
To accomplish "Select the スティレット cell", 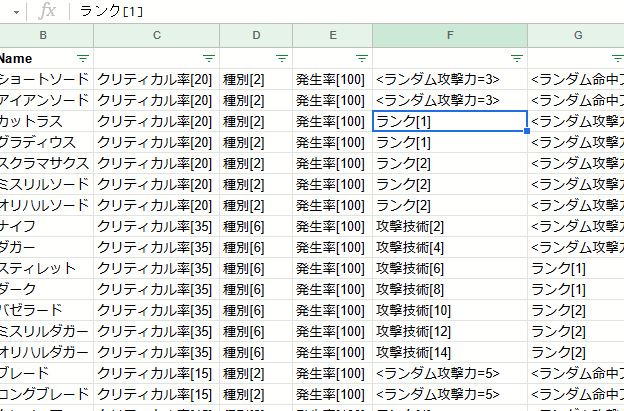I will [x=47, y=268].
